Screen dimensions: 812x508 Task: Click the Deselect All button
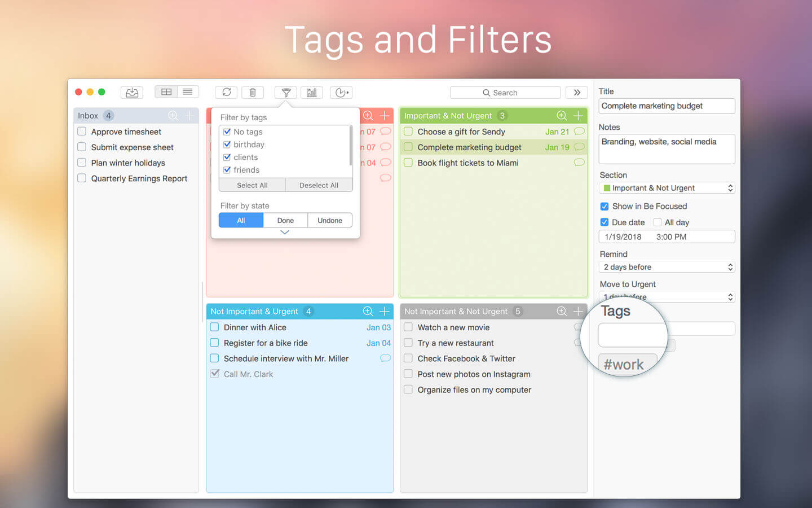(319, 185)
